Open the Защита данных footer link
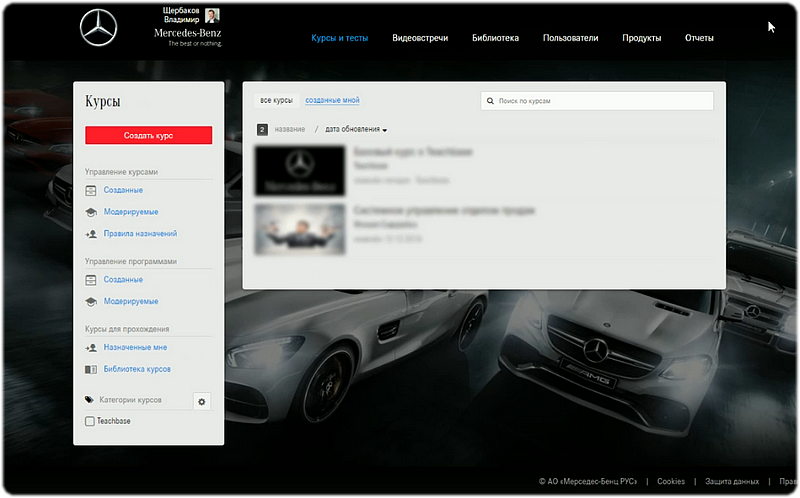This screenshot has height=498, width=800. (x=732, y=482)
